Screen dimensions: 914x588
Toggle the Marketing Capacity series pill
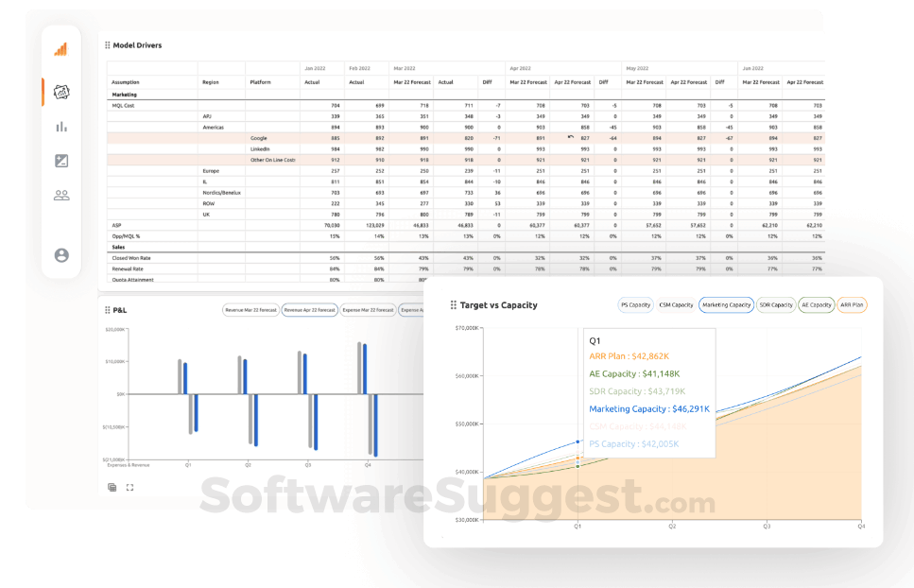[x=725, y=304]
